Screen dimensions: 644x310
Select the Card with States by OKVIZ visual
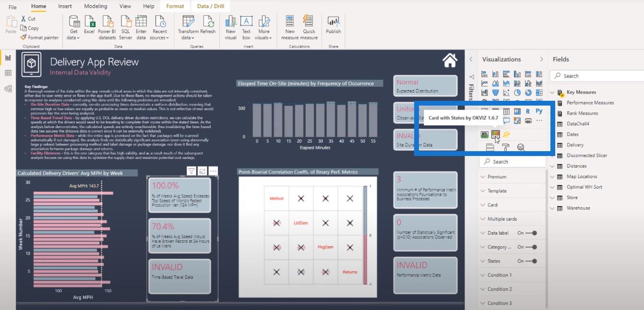pyautogui.click(x=496, y=135)
